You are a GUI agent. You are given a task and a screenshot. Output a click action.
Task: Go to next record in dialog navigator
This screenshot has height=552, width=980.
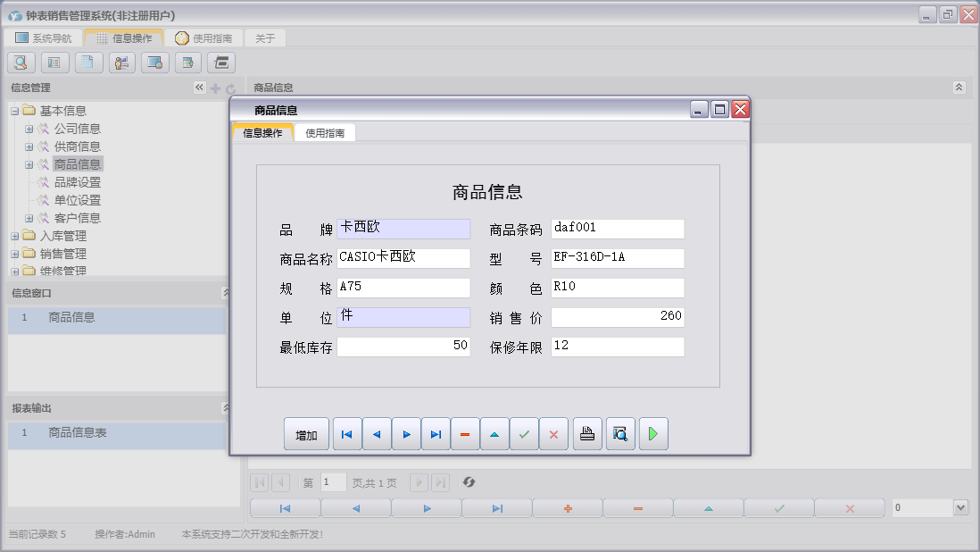tap(406, 434)
